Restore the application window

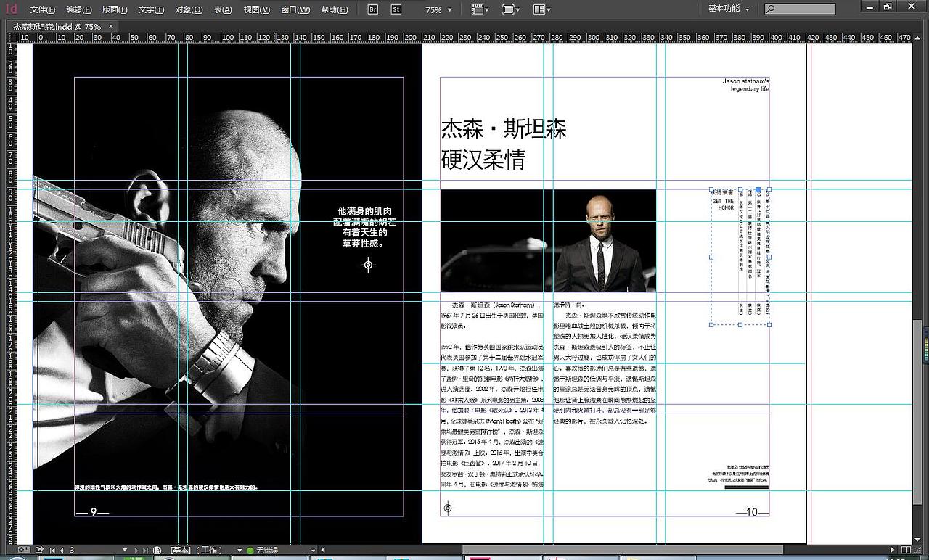[888, 6]
